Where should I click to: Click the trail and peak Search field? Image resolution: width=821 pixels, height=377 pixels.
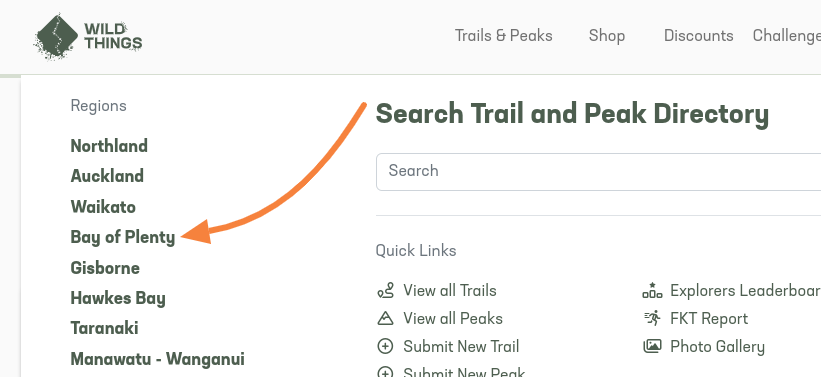click(x=598, y=172)
